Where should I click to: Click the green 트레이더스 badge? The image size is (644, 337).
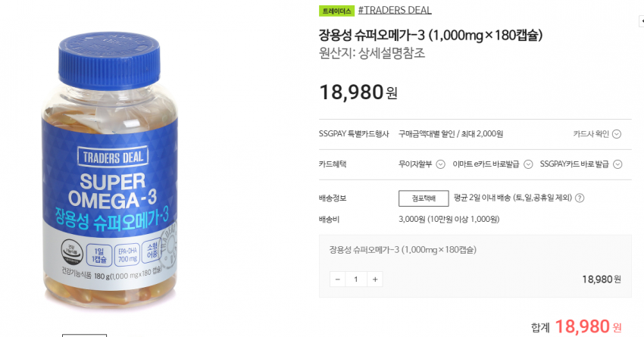click(x=336, y=11)
